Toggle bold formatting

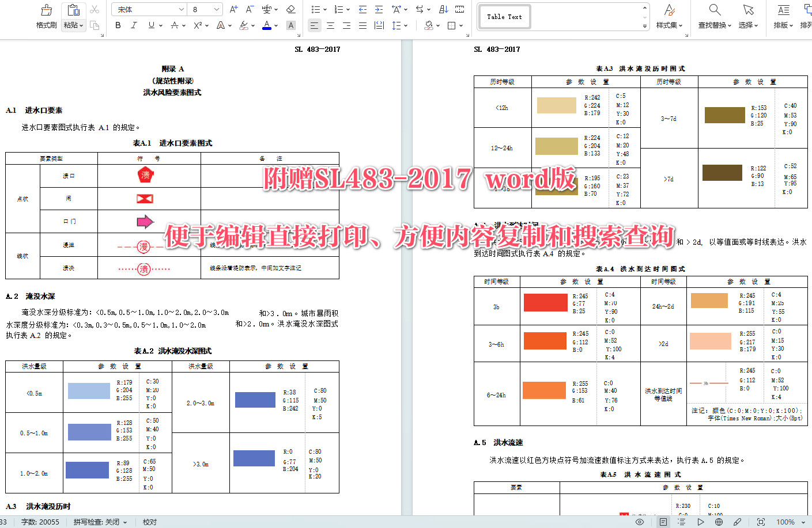(x=118, y=25)
